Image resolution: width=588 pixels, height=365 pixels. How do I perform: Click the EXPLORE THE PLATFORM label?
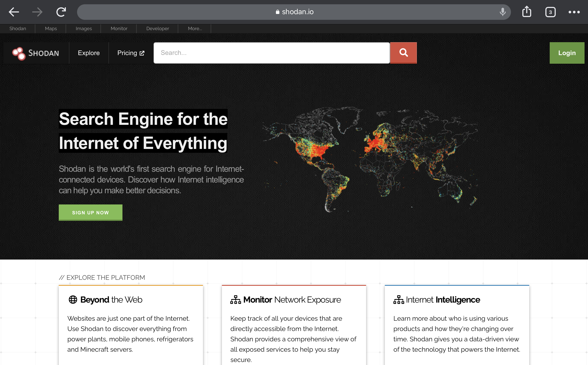[x=102, y=278]
